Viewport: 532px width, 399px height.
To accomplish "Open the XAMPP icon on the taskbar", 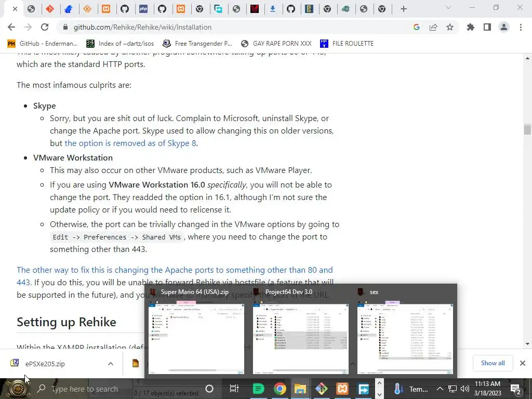I will point(342,389).
